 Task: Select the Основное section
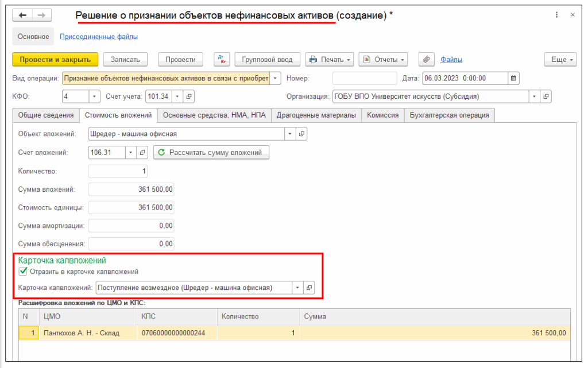click(33, 37)
